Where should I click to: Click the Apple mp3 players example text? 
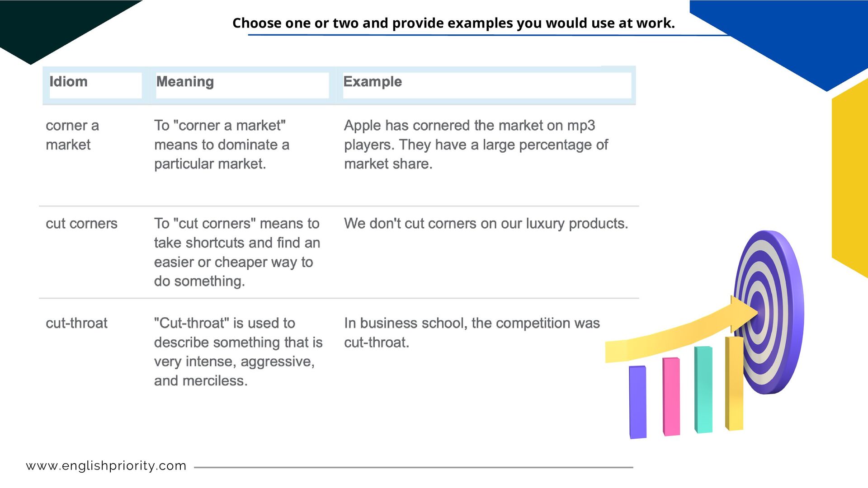point(475,145)
